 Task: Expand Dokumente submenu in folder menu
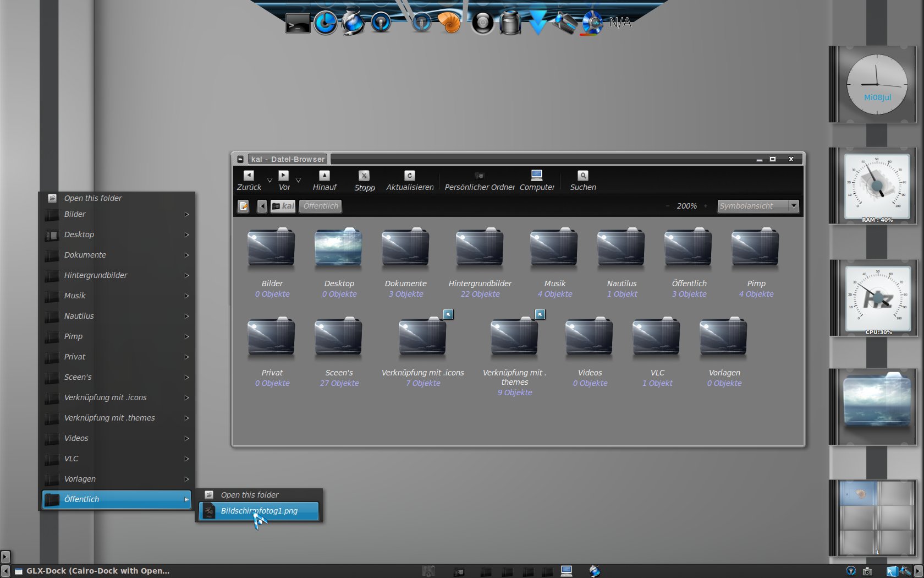[x=187, y=255]
